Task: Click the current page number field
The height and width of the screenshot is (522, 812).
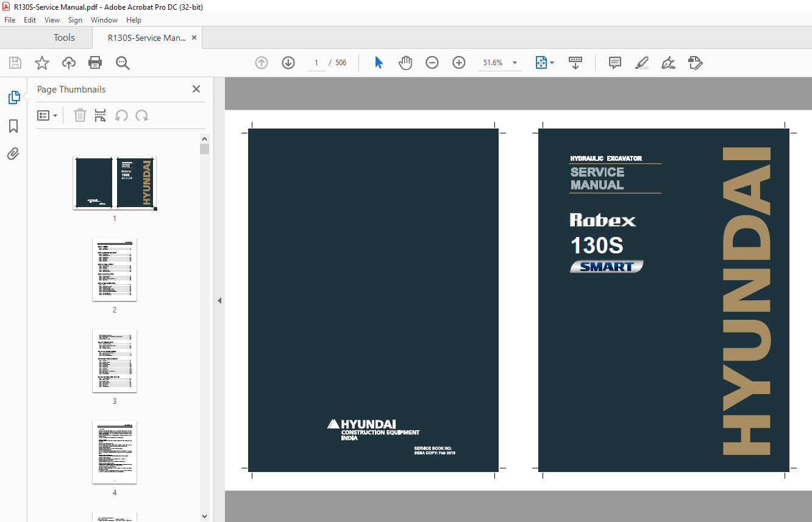Action: click(316, 63)
